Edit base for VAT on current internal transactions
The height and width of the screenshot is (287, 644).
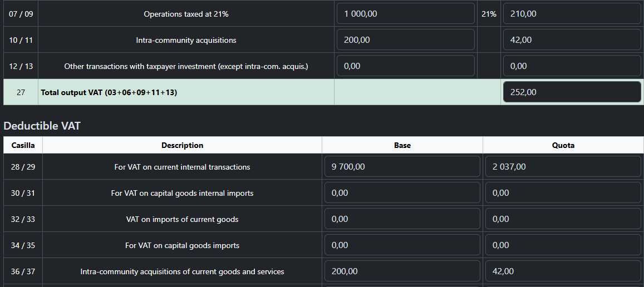click(x=402, y=167)
